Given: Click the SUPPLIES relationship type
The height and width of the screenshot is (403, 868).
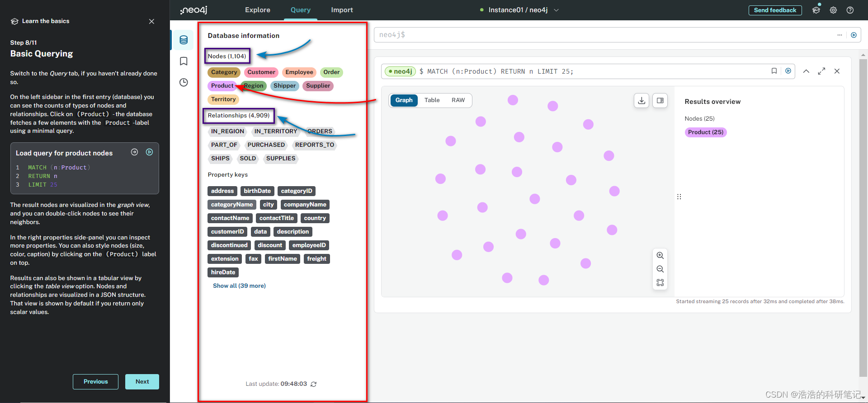Looking at the screenshot, I should click(x=280, y=159).
